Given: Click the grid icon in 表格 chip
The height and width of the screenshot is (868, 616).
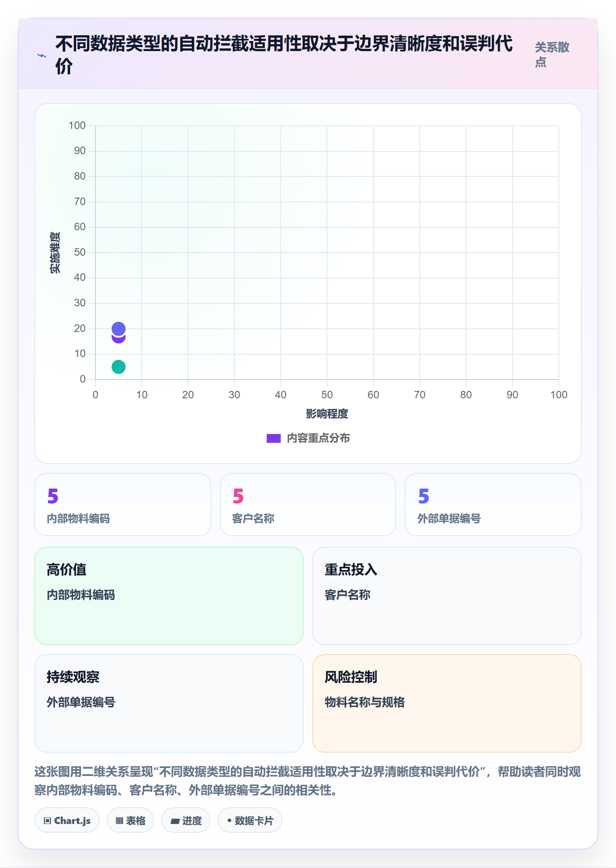Looking at the screenshot, I should tap(119, 821).
